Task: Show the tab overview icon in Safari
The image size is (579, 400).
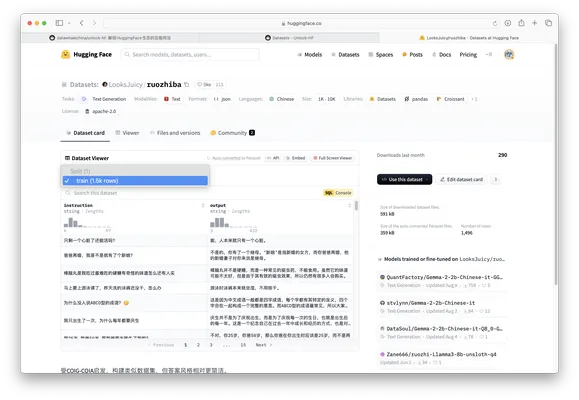Action: pyautogui.click(x=548, y=23)
